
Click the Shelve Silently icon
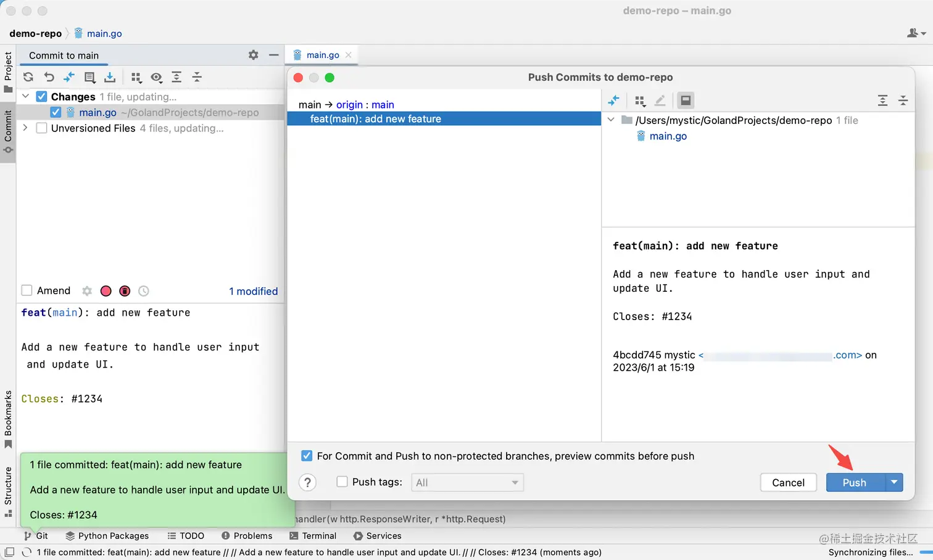tap(110, 77)
